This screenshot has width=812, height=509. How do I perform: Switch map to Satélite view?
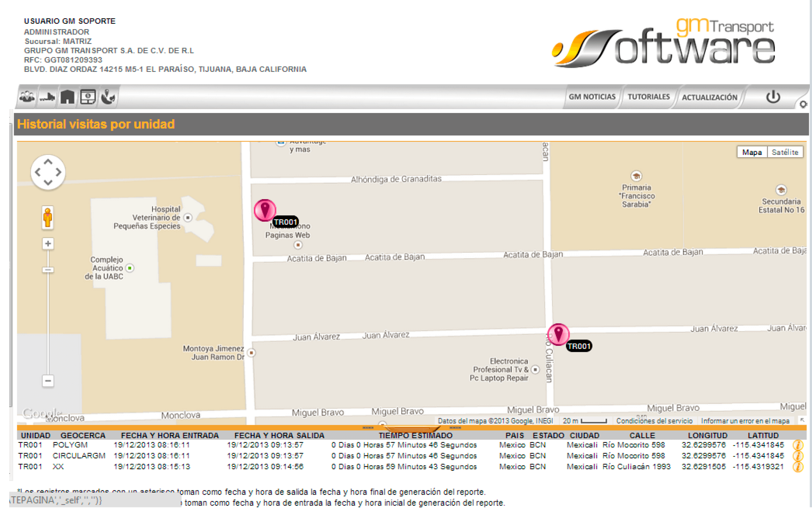pyautogui.click(x=785, y=152)
